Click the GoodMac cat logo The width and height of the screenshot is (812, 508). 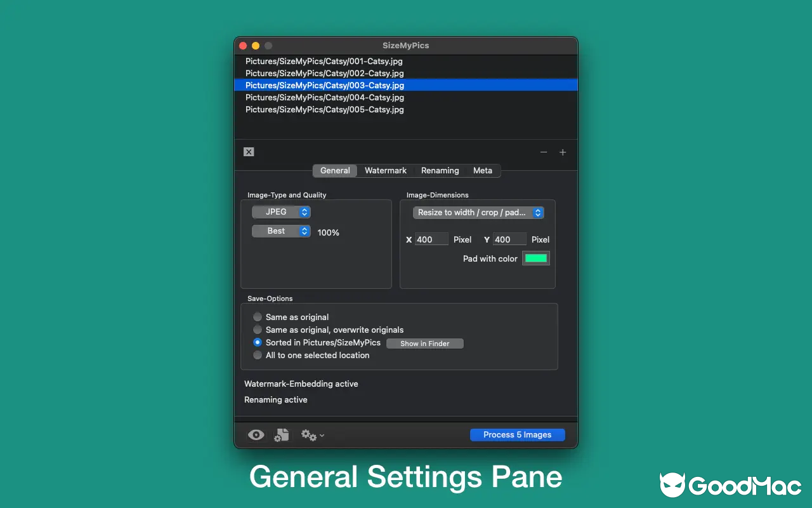(674, 485)
